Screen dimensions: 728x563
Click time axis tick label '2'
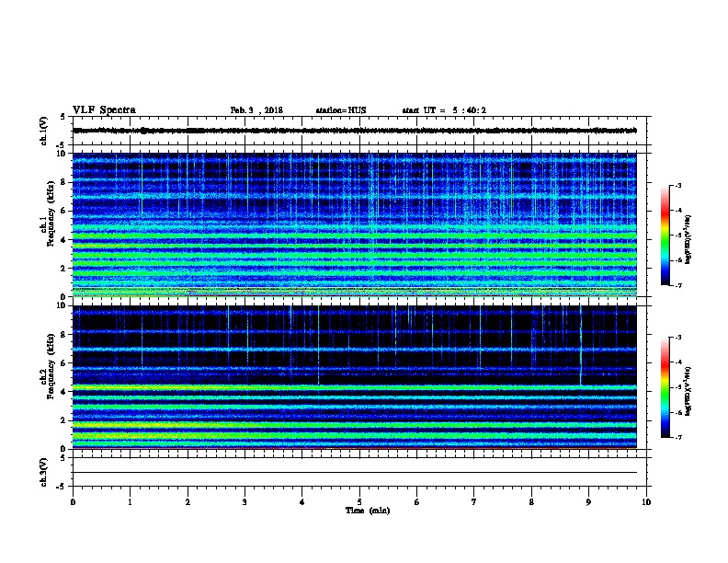(x=188, y=502)
